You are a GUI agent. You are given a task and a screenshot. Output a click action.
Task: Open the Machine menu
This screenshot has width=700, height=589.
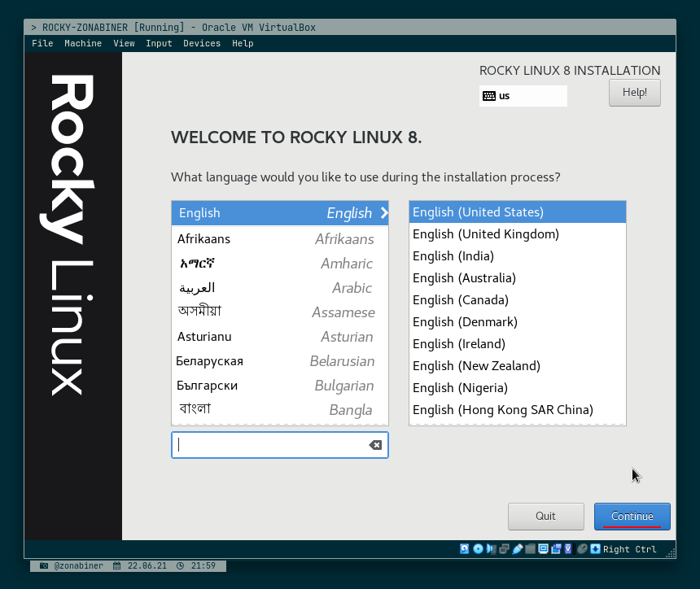click(83, 43)
